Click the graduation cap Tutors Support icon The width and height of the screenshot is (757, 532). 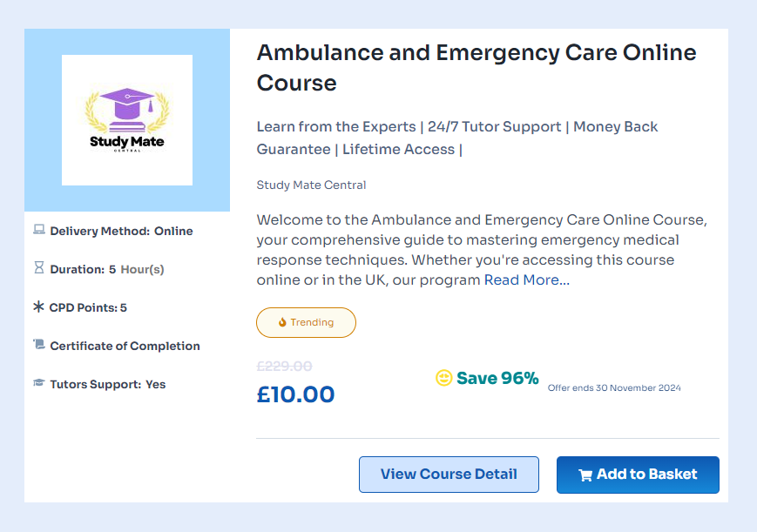(x=38, y=384)
